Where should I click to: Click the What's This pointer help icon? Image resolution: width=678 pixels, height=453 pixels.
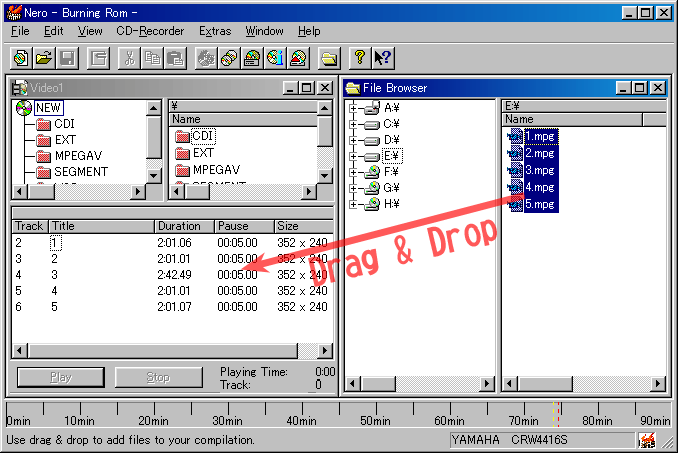coord(383,58)
